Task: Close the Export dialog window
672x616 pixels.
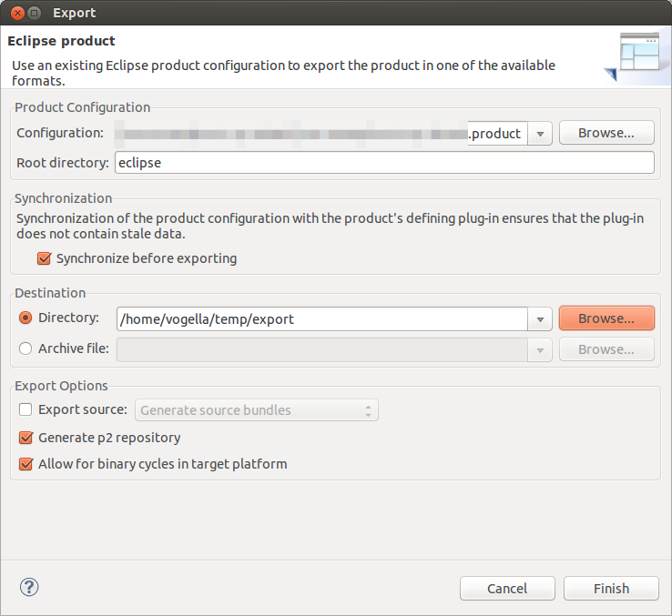Action: pyautogui.click(x=17, y=13)
